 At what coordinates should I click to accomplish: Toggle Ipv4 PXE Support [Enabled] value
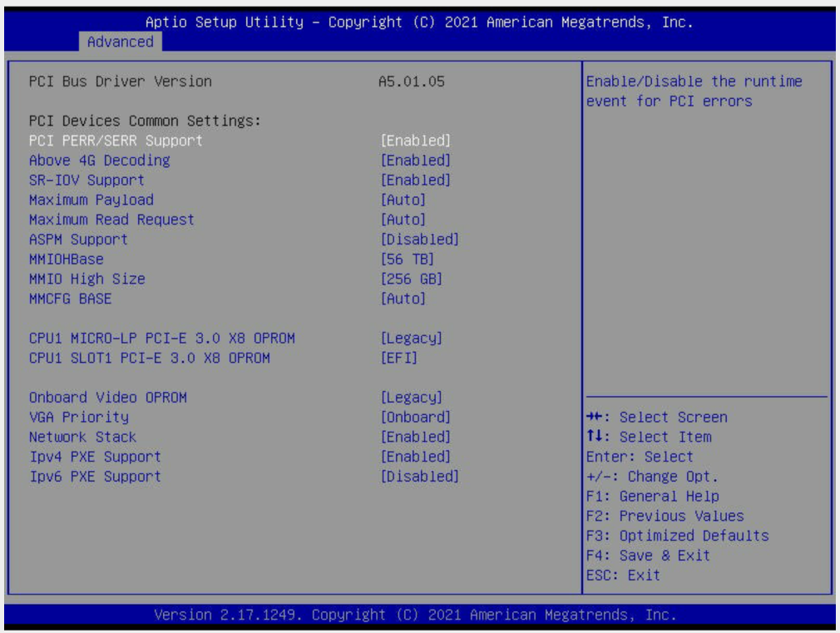click(x=415, y=457)
